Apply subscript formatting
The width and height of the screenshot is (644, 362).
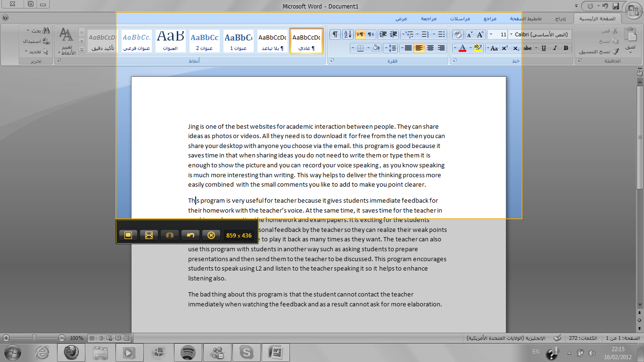pos(516,48)
